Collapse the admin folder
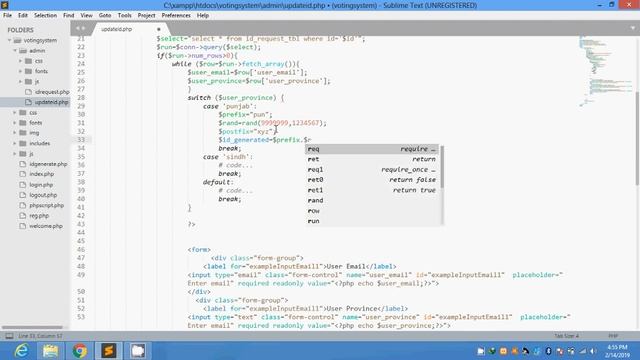640x360 pixels. pyautogui.click(x=15, y=51)
